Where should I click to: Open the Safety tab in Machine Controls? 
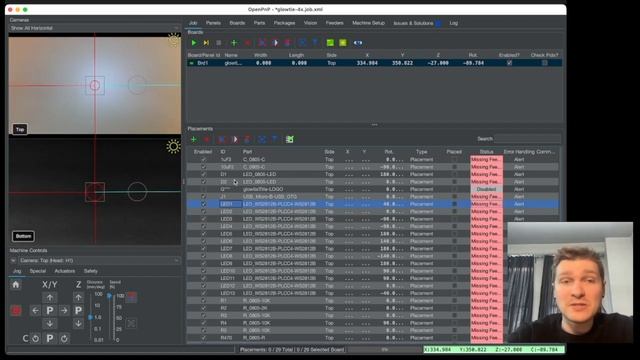point(91,271)
